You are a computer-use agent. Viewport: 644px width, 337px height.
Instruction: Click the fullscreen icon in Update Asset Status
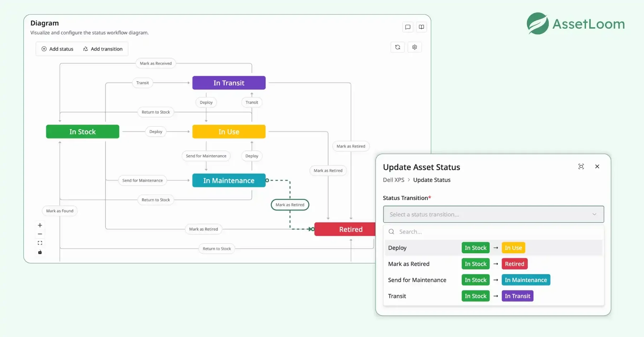pos(581,166)
